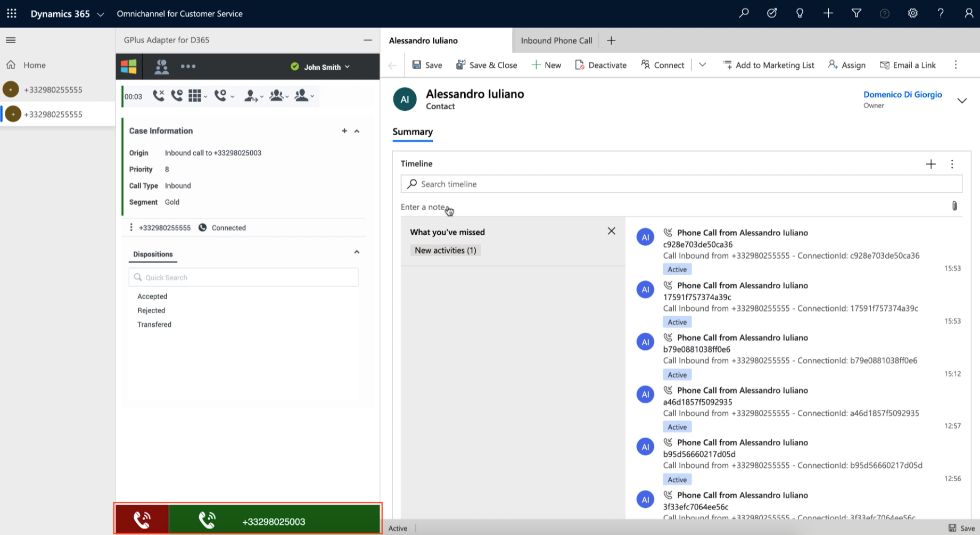The image size is (980, 535).
Task: Click New in the command bar
Action: (x=546, y=65)
